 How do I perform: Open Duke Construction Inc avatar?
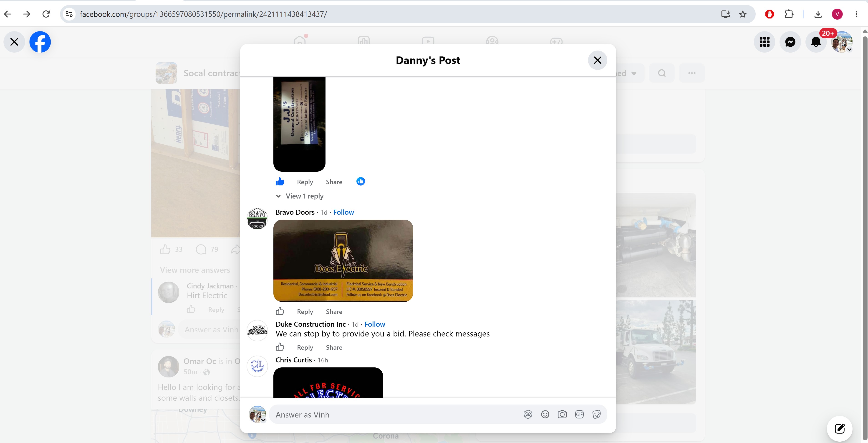click(x=257, y=330)
